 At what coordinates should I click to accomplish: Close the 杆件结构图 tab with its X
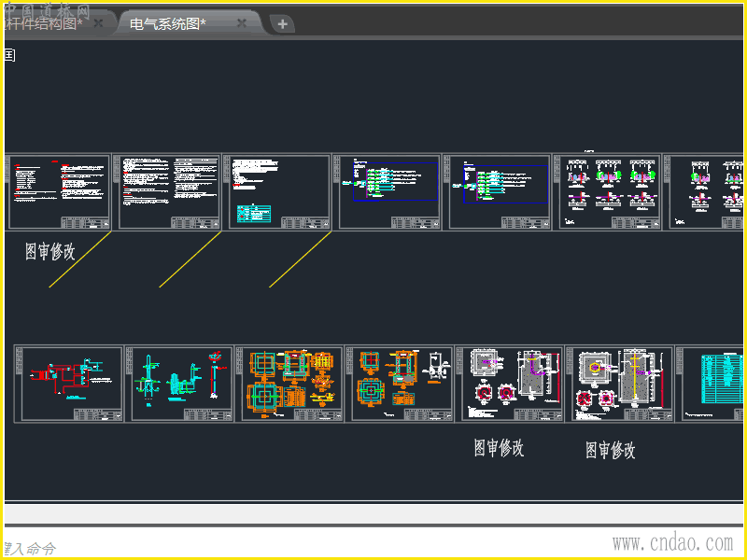pos(98,22)
